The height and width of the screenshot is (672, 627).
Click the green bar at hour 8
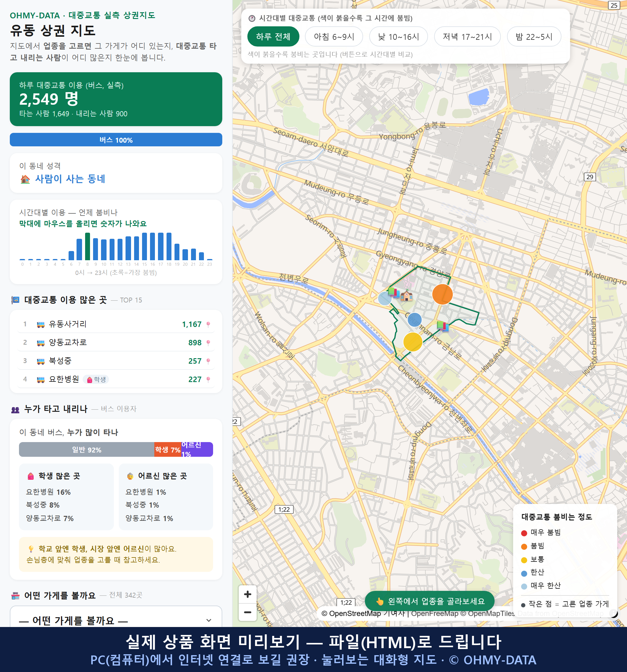coord(88,246)
